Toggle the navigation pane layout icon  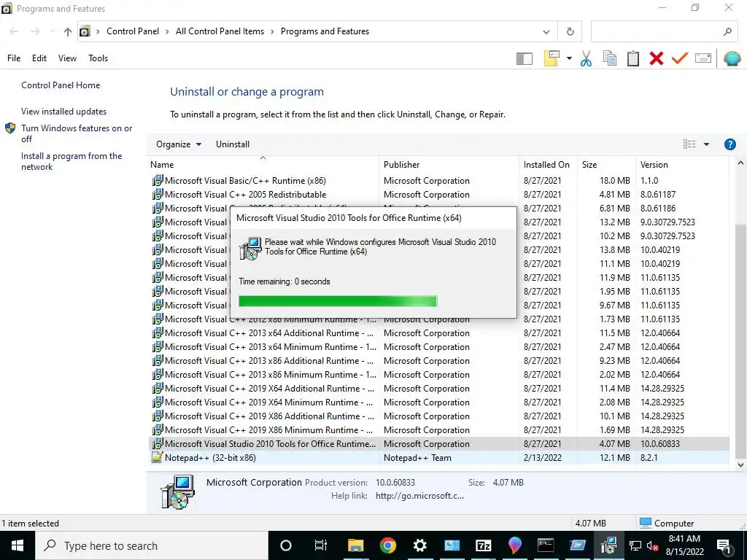(x=524, y=58)
